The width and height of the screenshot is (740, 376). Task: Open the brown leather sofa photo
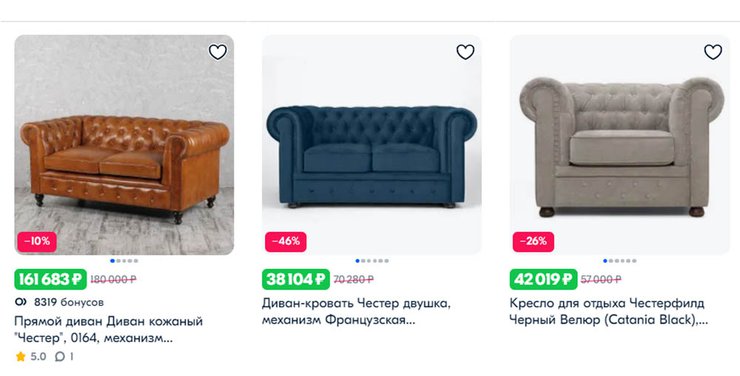(124, 145)
